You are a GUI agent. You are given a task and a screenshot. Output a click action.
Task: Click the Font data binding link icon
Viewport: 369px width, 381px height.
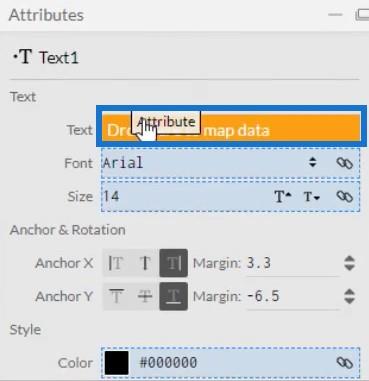344,163
